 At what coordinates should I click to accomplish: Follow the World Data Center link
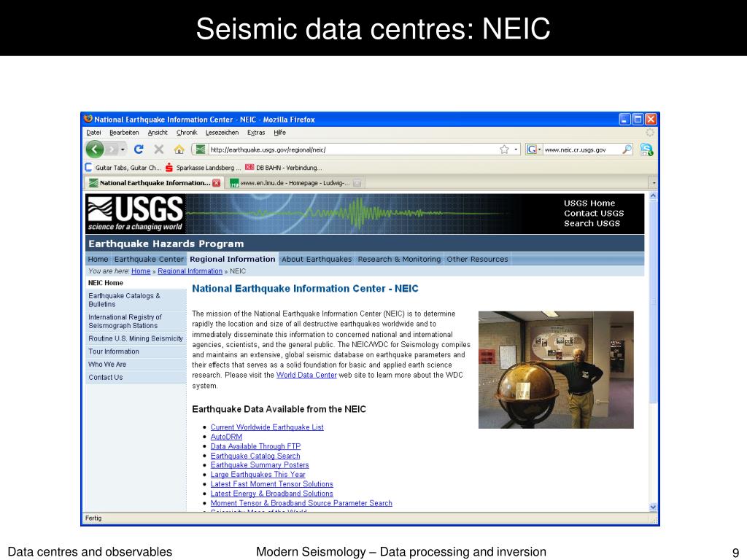306,375
